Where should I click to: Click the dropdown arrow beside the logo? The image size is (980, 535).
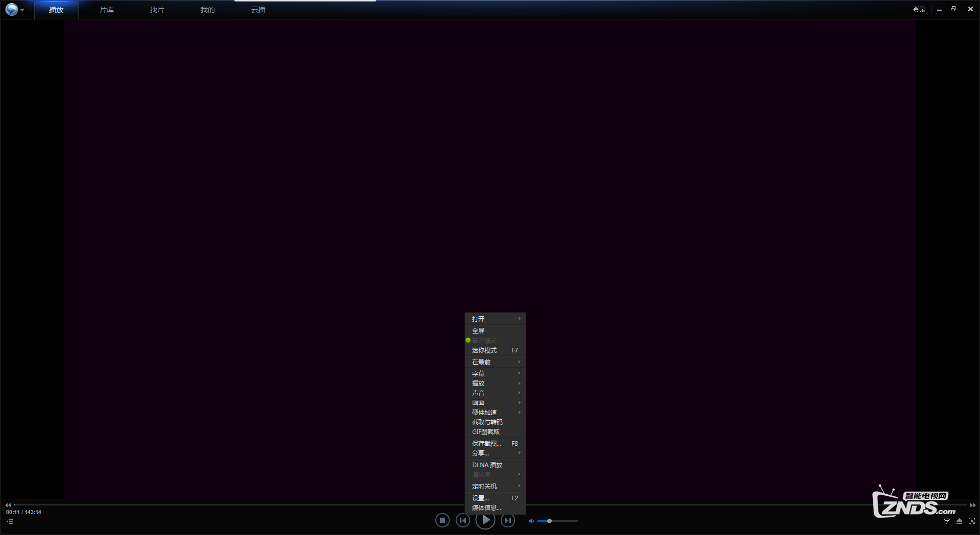click(22, 10)
